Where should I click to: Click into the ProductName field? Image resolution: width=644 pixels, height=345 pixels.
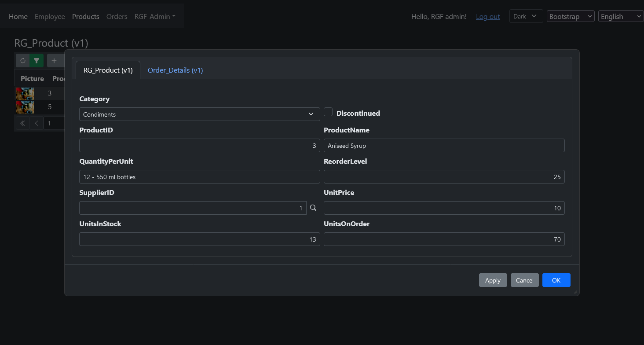(x=444, y=146)
